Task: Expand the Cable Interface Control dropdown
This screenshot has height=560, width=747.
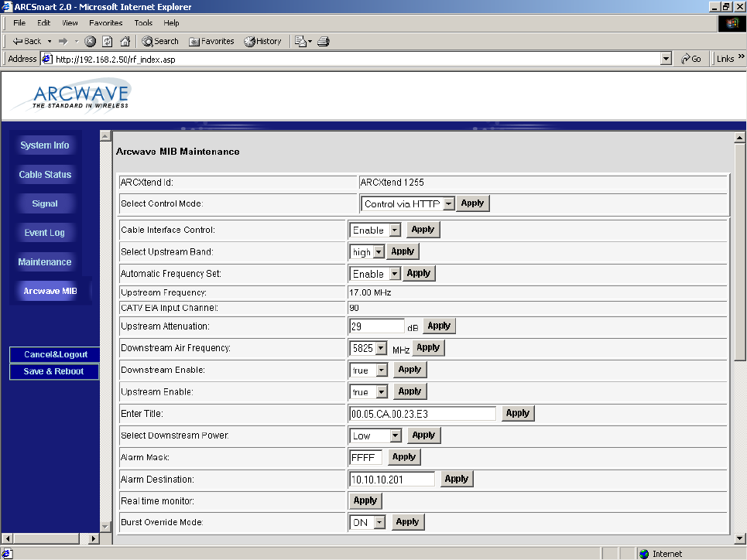Action: (x=395, y=230)
